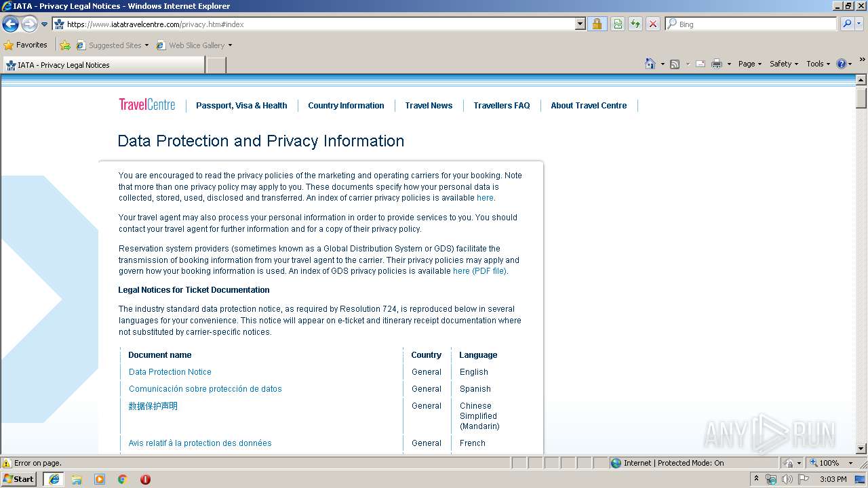Image resolution: width=868 pixels, height=488 pixels.
Task: Open the search provider dropdown
Action: [860, 24]
